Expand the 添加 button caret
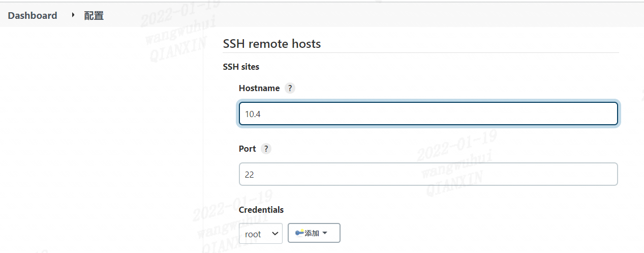The height and width of the screenshot is (253, 644). 325,233
